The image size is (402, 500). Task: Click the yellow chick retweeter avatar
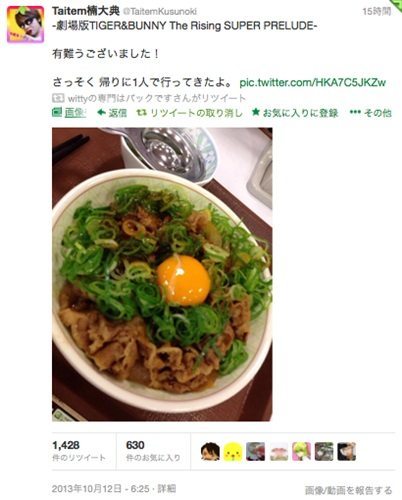point(233,452)
